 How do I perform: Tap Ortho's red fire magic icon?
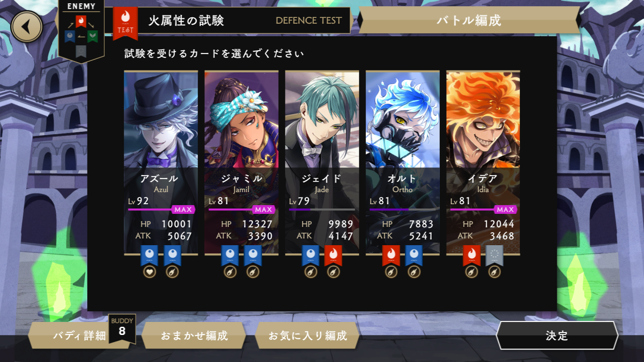pos(391,256)
